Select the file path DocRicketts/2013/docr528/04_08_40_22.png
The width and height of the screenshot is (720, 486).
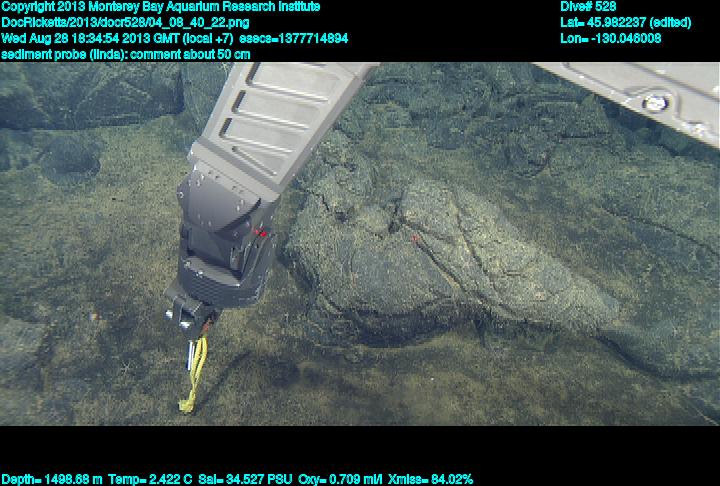click(x=125, y=23)
